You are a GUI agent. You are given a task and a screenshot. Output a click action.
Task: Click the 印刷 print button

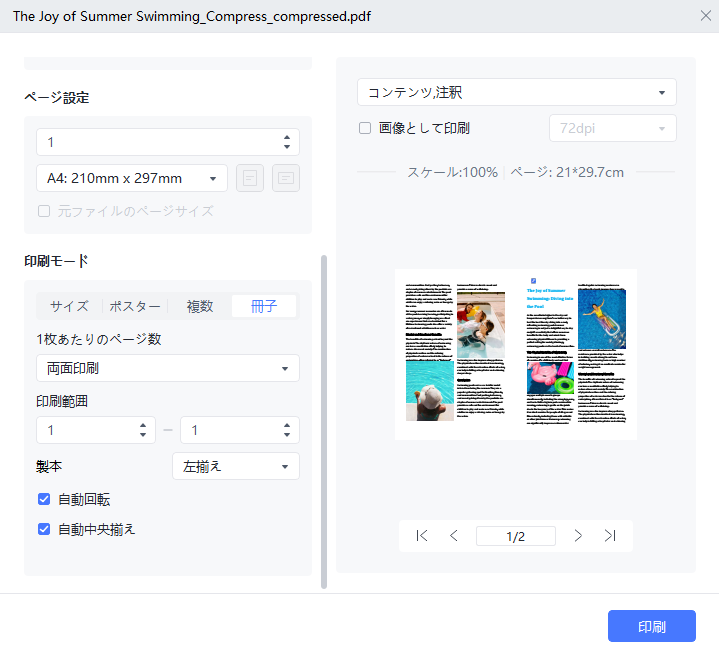point(652,626)
